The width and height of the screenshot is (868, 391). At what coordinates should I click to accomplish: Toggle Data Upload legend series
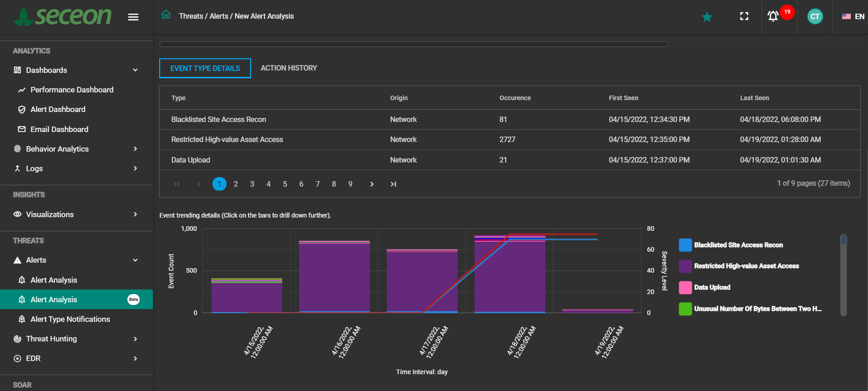tap(712, 287)
